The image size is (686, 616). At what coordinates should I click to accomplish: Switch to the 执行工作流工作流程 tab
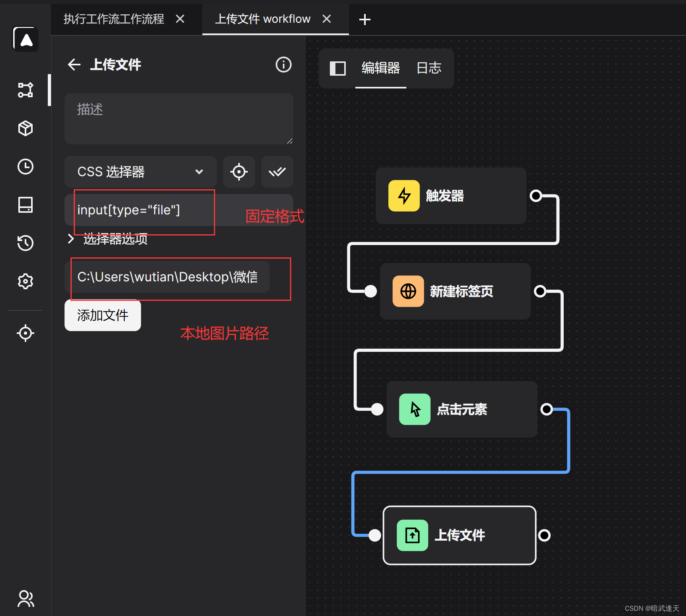coord(114,19)
